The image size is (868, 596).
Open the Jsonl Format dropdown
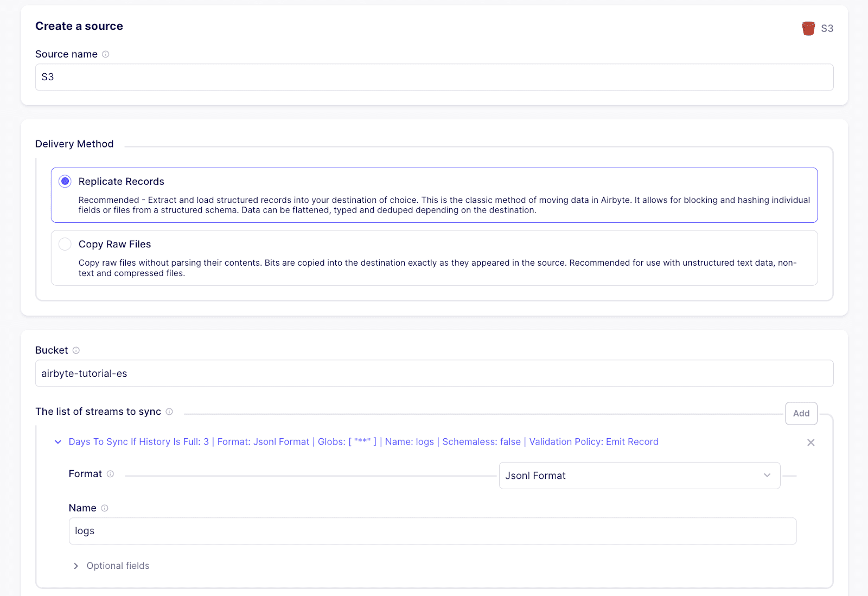(x=639, y=476)
